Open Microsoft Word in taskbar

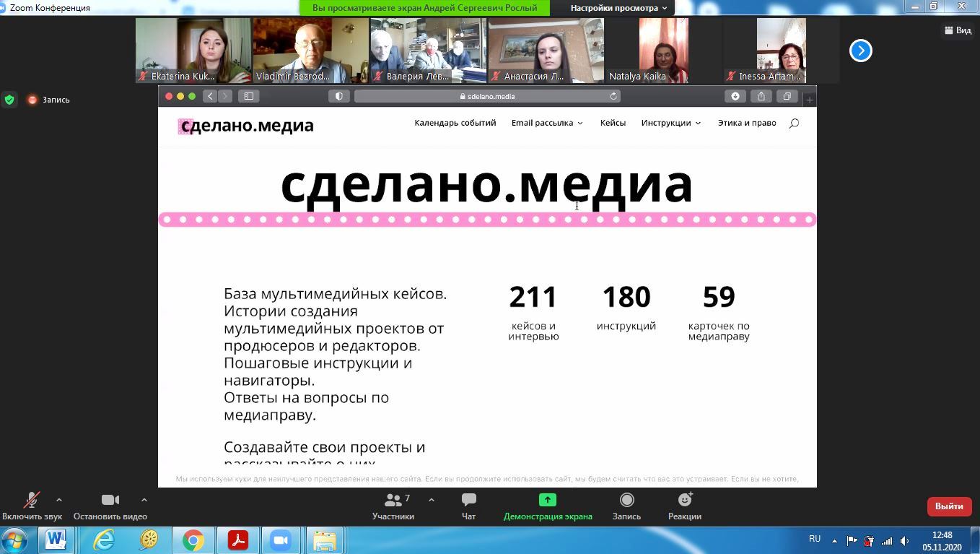pyautogui.click(x=56, y=540)
